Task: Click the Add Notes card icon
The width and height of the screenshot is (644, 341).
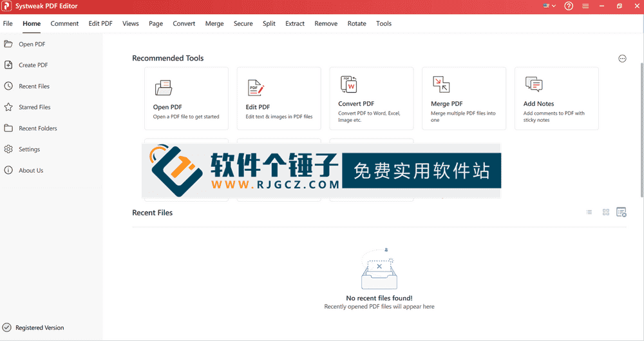Action: coord(533,84)
